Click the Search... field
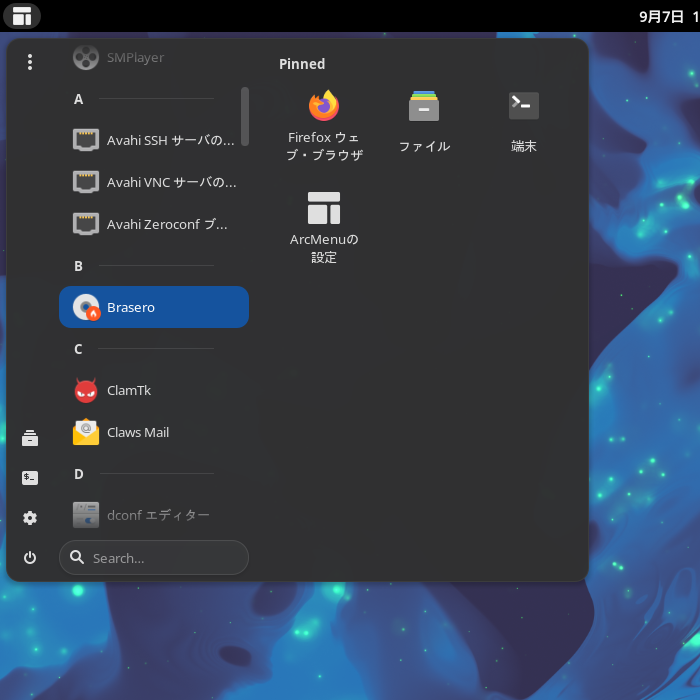The width and height of the screenshot is (700, 700). [154, 558]
